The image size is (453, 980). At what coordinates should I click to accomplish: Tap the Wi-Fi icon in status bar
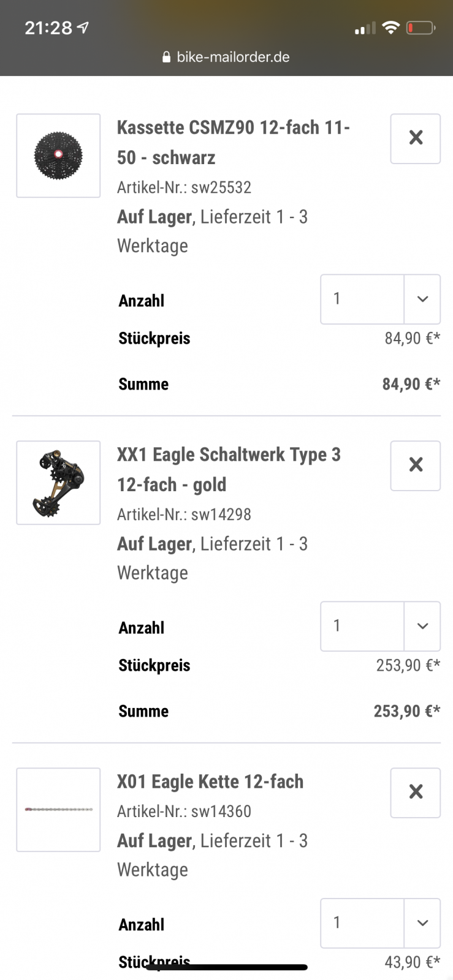pyautogui.click(x=390, y=28)
